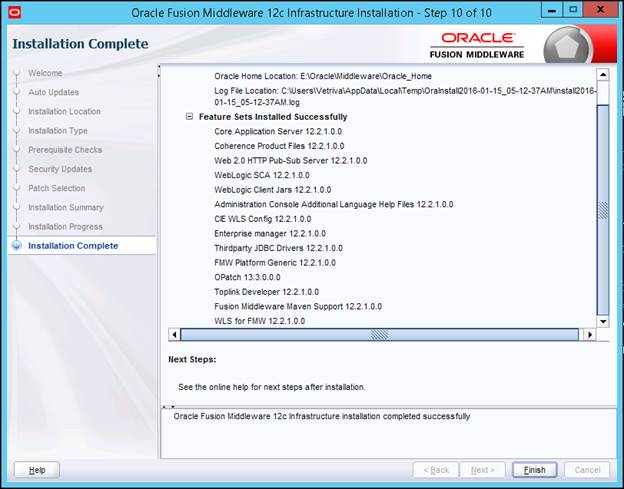624x489 pixels.
Task: Click 'Coherence Product Files 12.2.1.0.0' row
Action: 279,146
